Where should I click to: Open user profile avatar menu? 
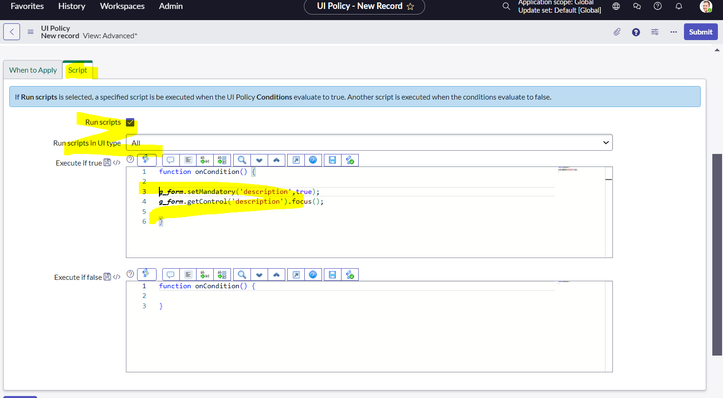pos(705,6)
